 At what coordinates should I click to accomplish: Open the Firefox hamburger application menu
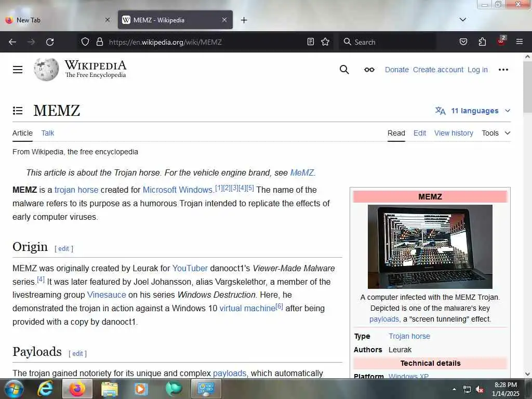(x=519, y=42)
